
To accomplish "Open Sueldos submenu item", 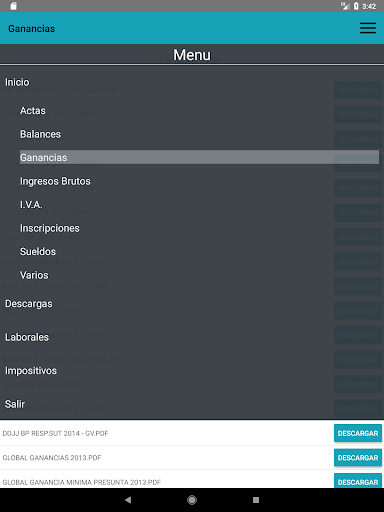I will pos(38,251).
